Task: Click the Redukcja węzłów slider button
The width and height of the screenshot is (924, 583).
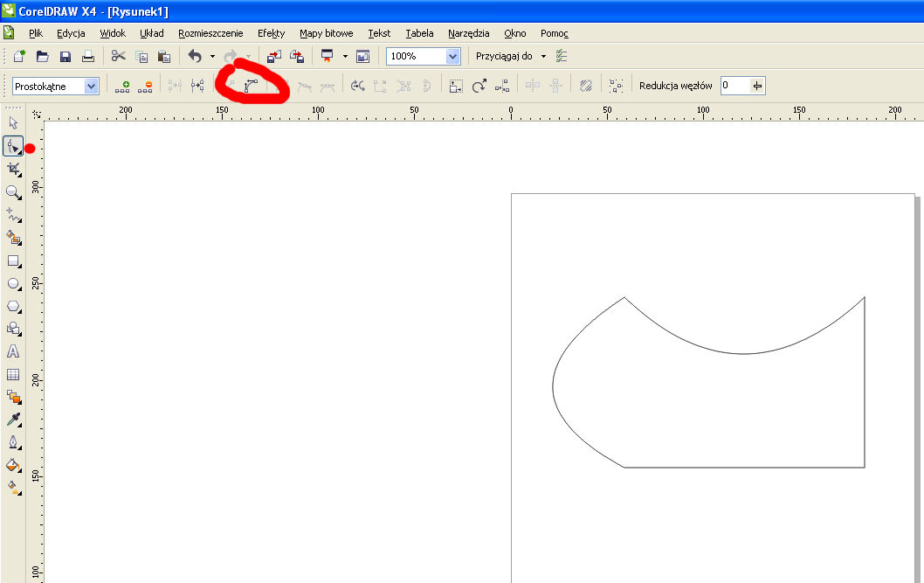Action: point(756,86)
